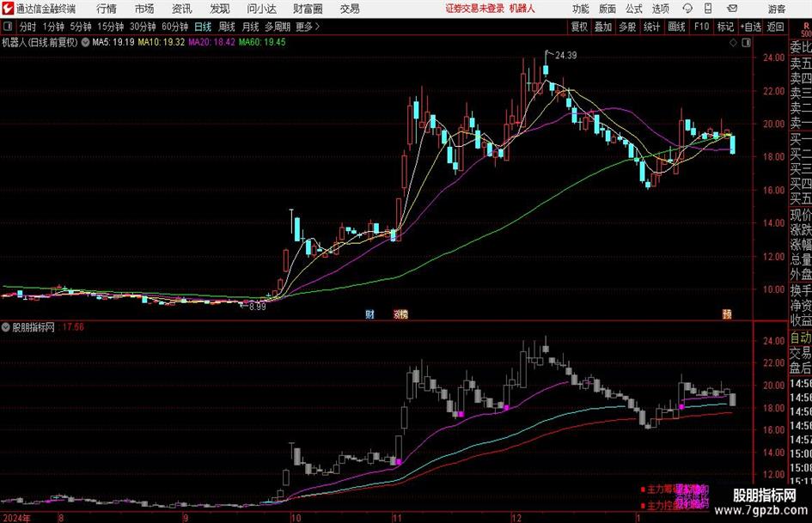The height and width of the screenshot is (523, 812).
Task: Click the MA60: 19.45 indicator value
Action: [262, 42]
